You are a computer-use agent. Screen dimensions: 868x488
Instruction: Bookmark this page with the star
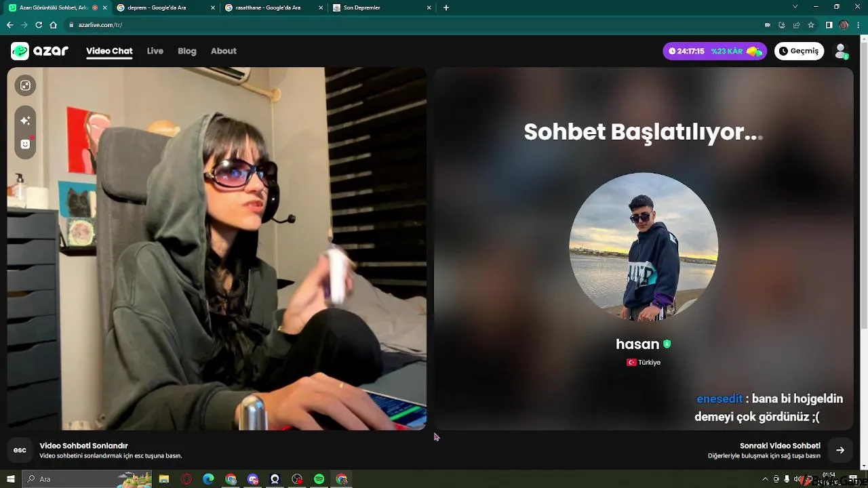pyautogui.click(x=811, y=25)
